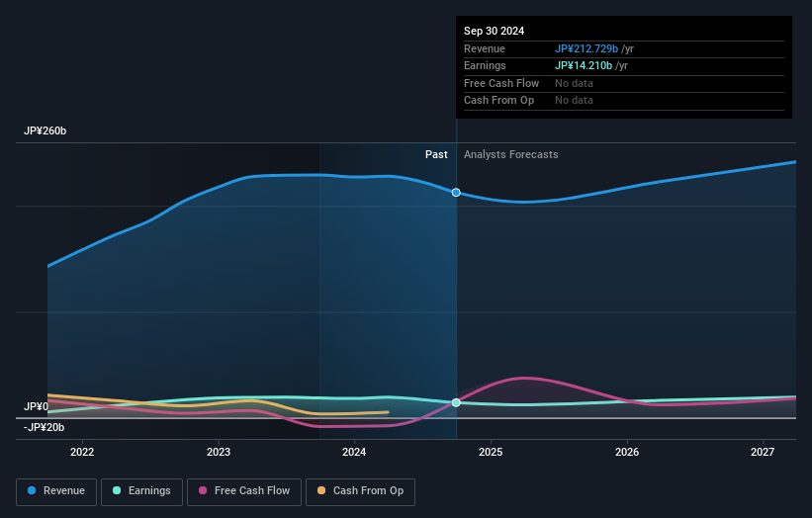Click the 2022 x-axis label
The height and width of the screenshot is (518, 812).
[x=82, y=452]
